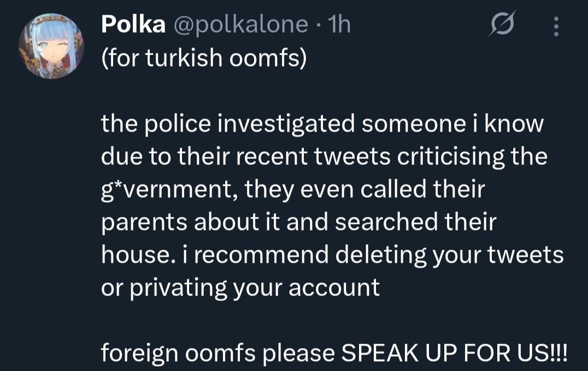This screenshot has height=371, width=588.
Task: Click the capitalized text "SPEAK UP FOR US!!!"
Action: click(455, 354)
